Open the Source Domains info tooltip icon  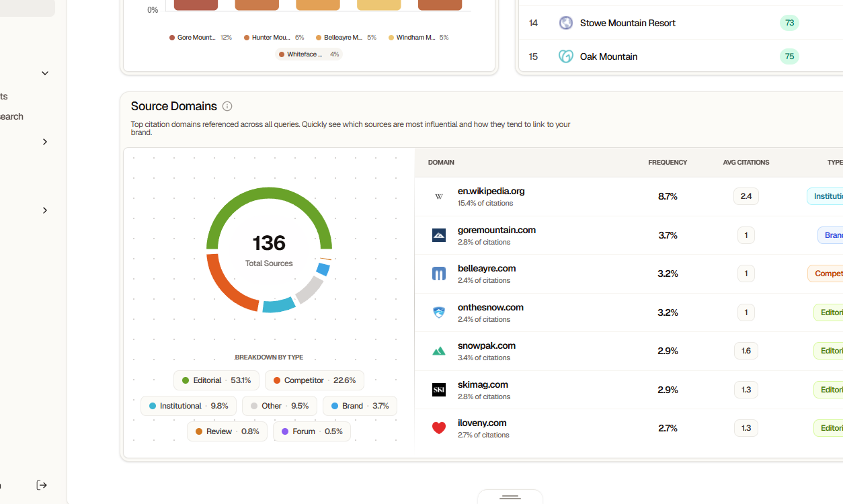tap(227, 106)
